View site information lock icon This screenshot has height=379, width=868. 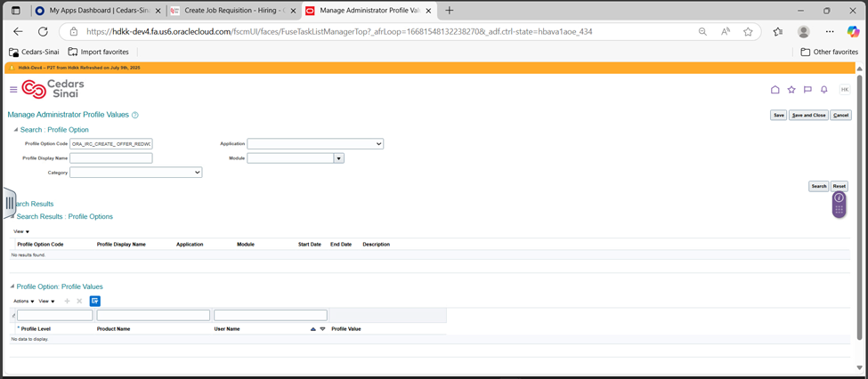73,32
